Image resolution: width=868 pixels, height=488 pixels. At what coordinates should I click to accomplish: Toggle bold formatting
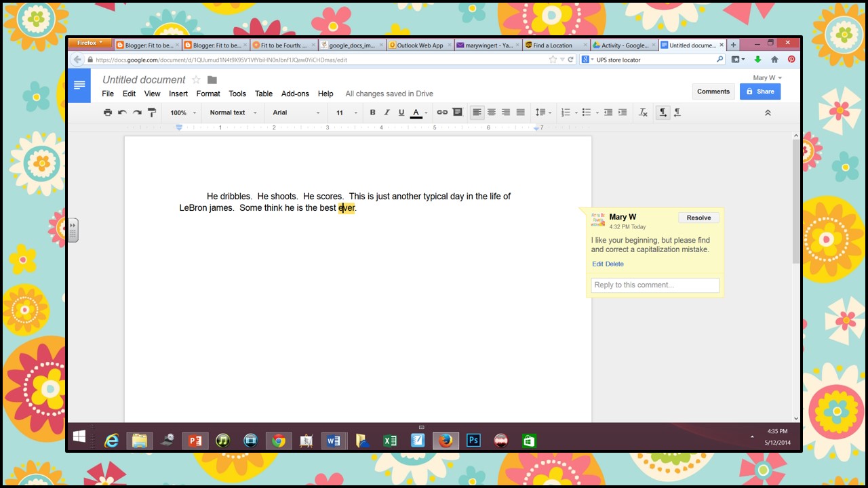pyautogui.click(x=372, y=113)
